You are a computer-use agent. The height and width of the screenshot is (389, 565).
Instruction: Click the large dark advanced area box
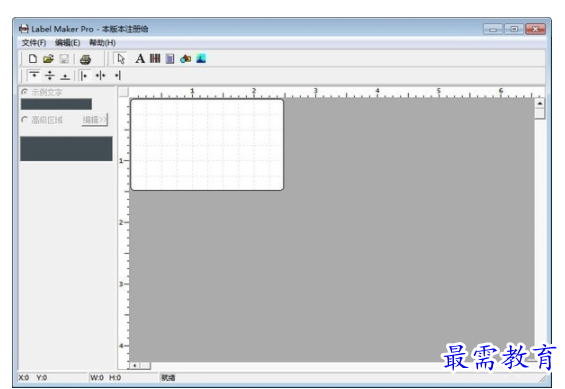(x=66, y=148)
